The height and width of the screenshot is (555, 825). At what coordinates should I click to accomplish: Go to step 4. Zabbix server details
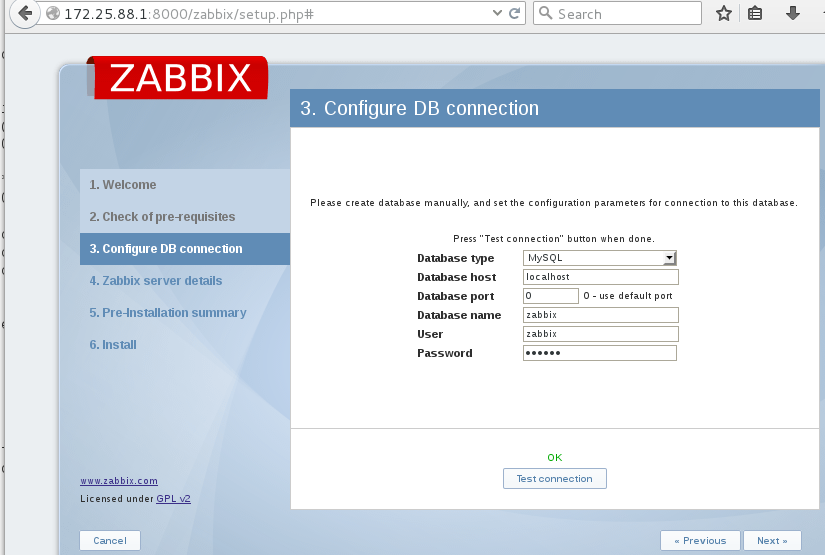tap(156, 281)
